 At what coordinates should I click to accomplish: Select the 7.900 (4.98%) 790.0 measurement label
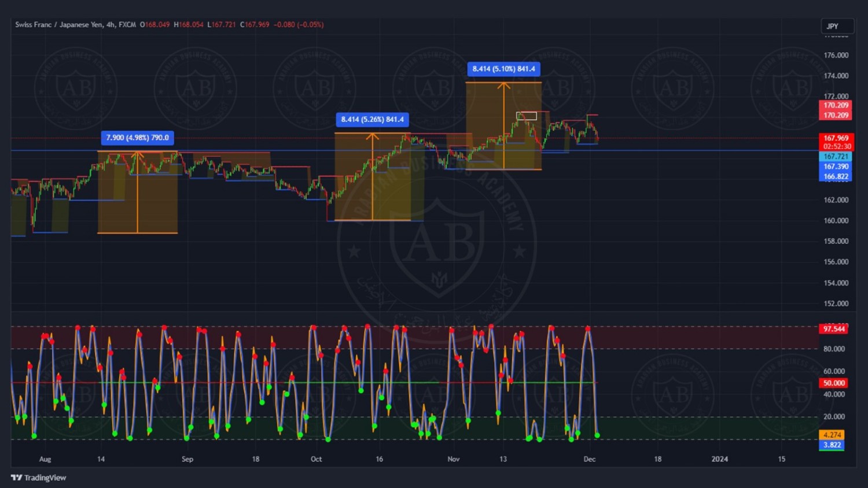pos(138,138)
